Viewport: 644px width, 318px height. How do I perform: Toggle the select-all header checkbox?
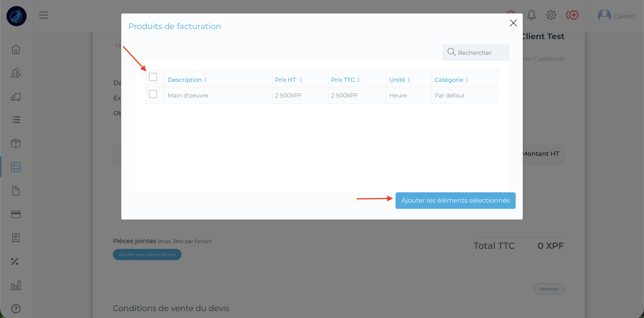tap(153, 77)
